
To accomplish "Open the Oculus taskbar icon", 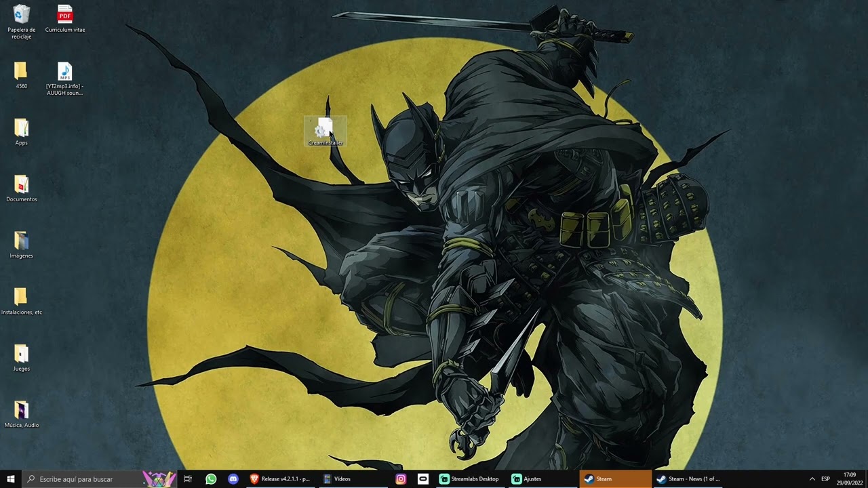I will (423, 479).
